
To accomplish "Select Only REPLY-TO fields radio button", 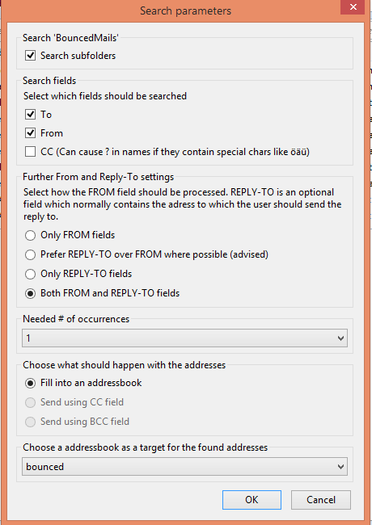I will tap(30, 274).
